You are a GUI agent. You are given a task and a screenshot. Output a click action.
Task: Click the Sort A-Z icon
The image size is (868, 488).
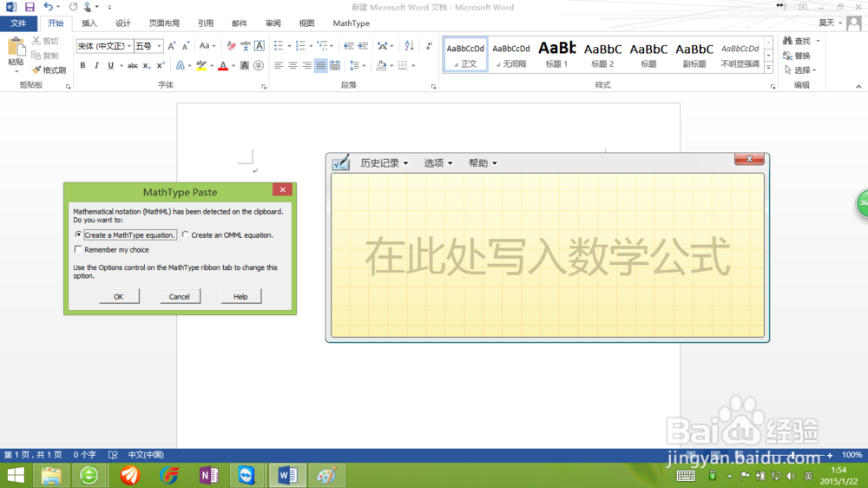(x=409, y=46)
